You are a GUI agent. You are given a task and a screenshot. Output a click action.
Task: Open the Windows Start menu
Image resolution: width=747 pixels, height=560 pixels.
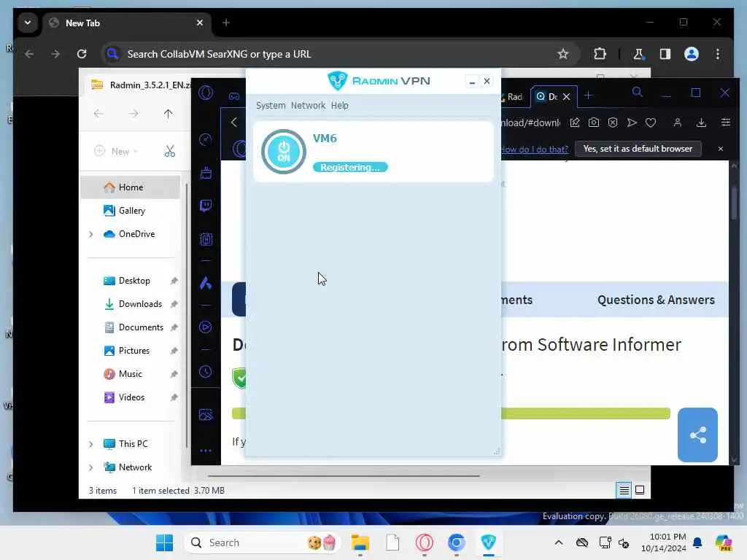[164, 542]
